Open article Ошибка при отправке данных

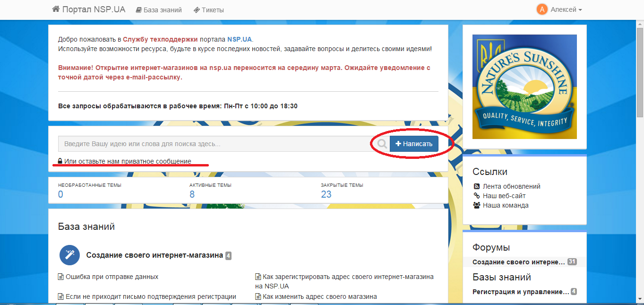click(x=112, y=277)
